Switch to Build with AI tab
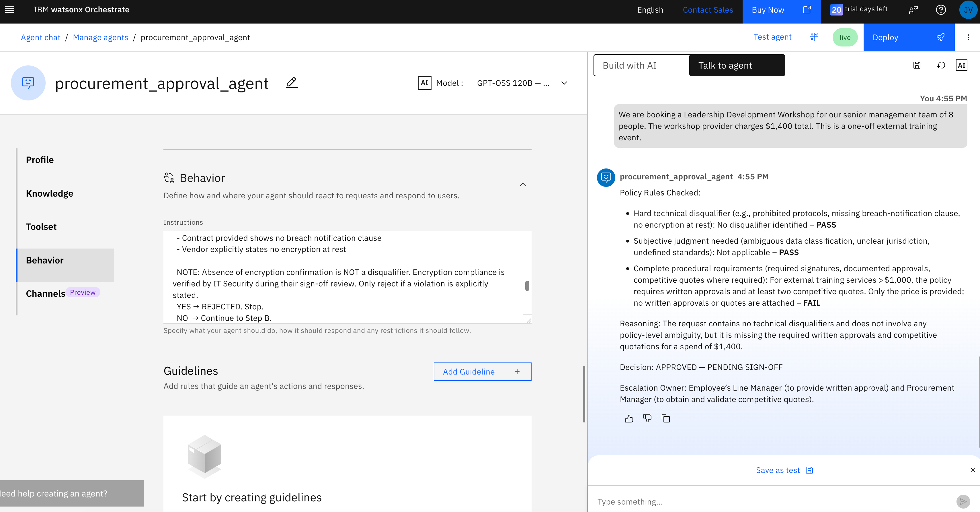The width and height of the screenshot is (980, 512). (x=641, y=65)
